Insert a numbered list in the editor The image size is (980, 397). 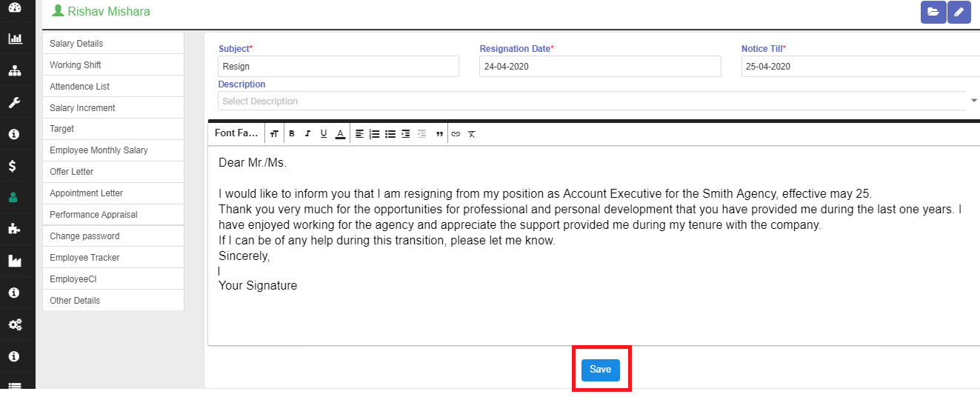pyautogui.click(x=375, y=134)
